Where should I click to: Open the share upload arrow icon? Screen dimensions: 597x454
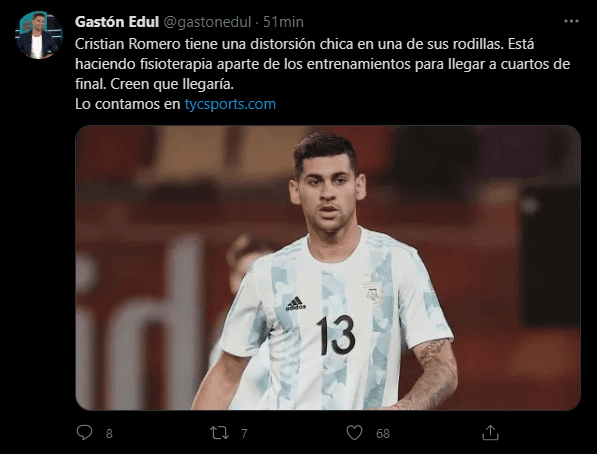490,433
